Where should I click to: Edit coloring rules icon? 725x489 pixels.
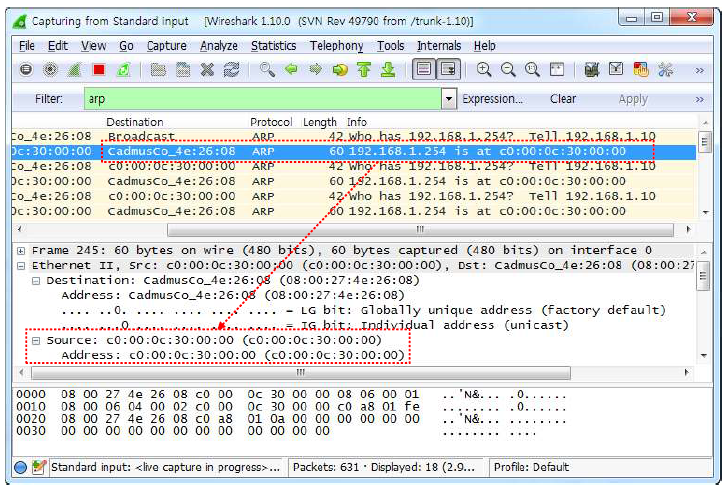click(x=640, y=70)
